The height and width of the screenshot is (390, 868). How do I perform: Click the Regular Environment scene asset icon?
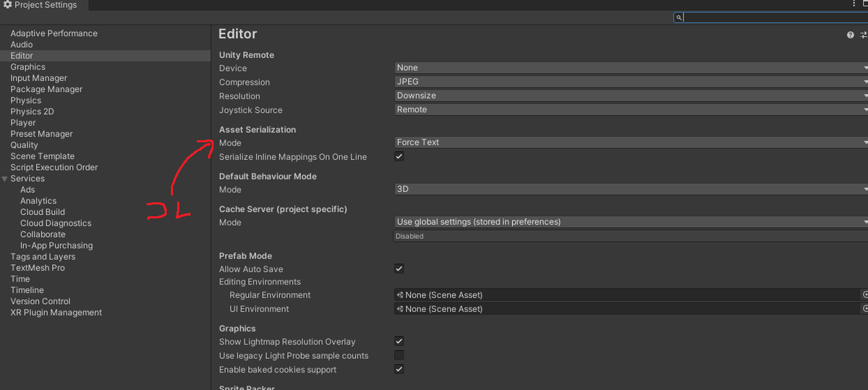400,295
